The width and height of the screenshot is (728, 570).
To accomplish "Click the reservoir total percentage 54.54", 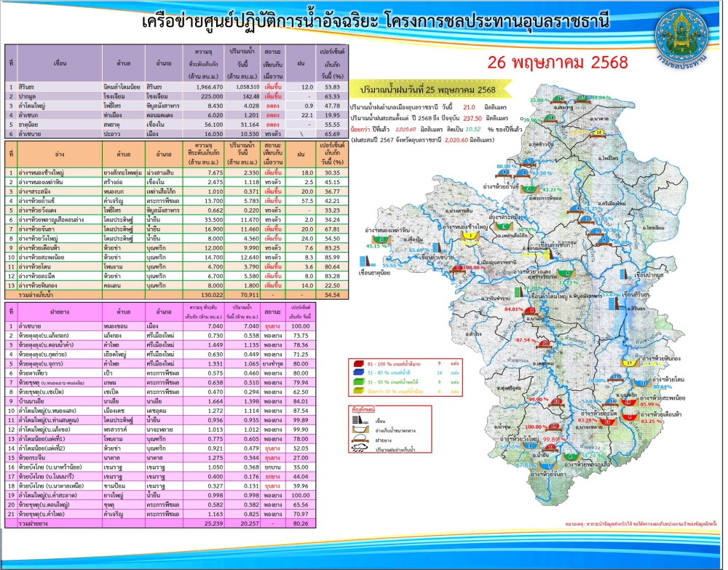I will 333,295.
